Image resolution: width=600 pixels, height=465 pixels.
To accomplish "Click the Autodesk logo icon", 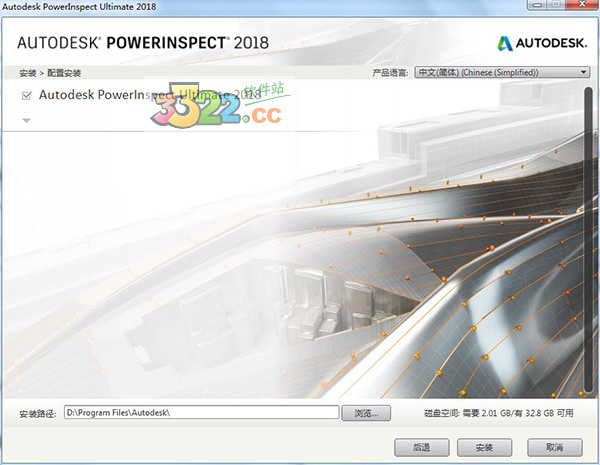I will pos(505,43).
